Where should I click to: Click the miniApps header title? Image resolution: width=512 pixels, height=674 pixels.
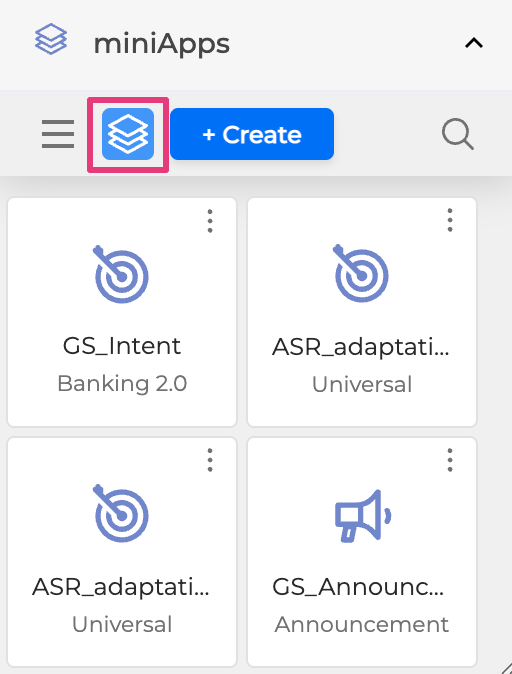[162, 44]
